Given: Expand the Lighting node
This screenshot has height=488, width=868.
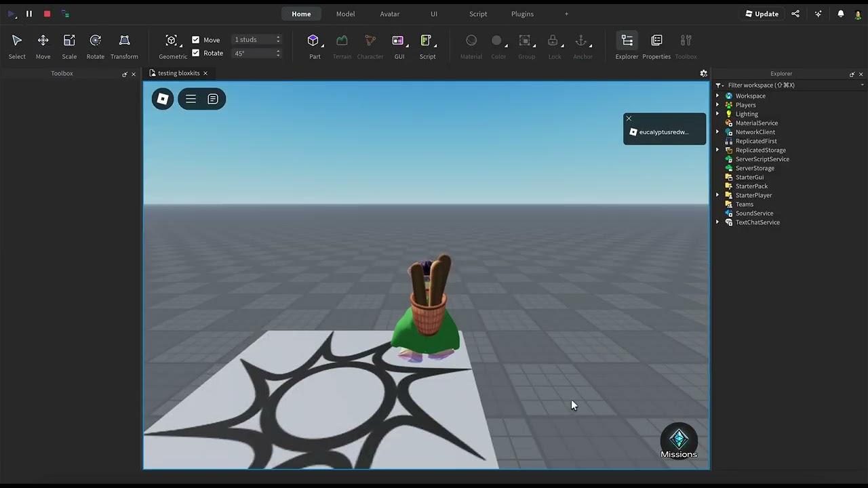Looking at the screenshot, I should pos(717,114).
